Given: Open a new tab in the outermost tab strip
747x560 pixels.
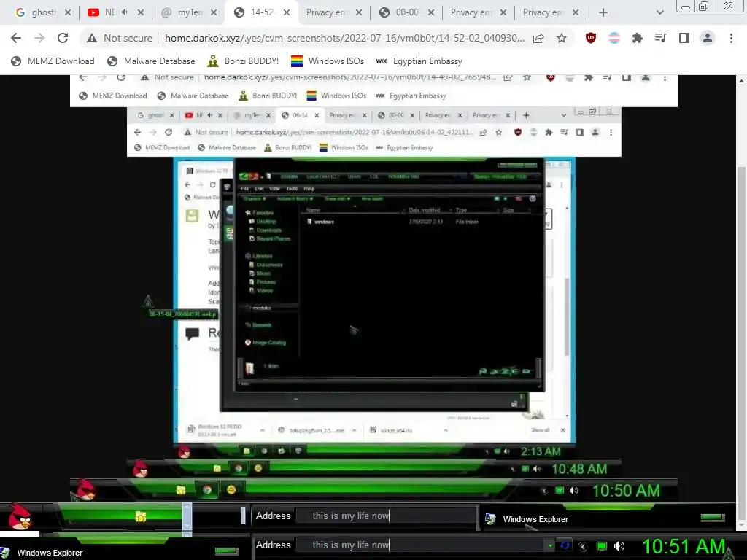Looking at the screenshot, I should [x=603, y=12].
